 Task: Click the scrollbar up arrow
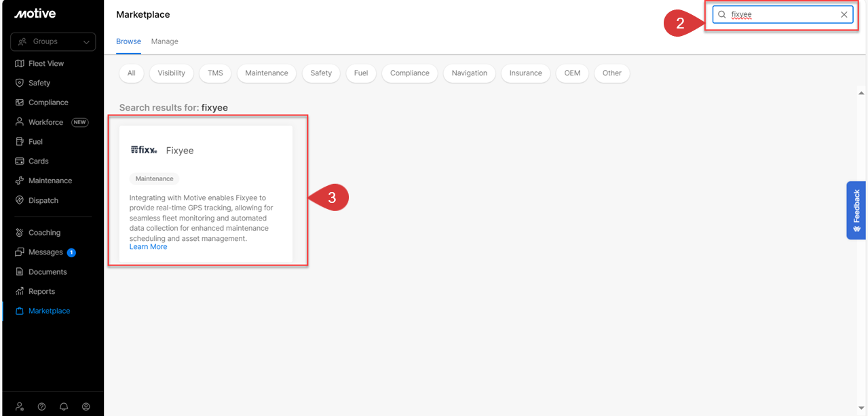pos(861,93)
